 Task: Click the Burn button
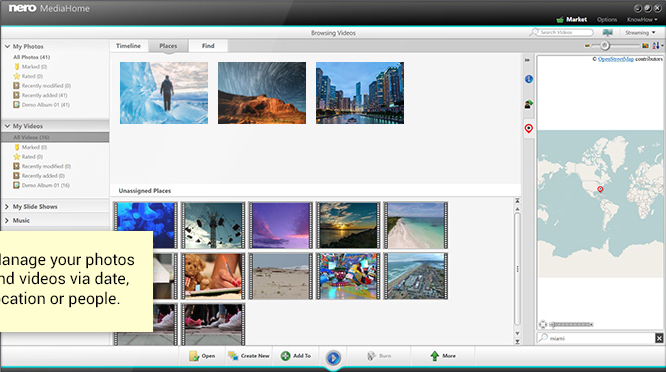(x=379, y=356)
